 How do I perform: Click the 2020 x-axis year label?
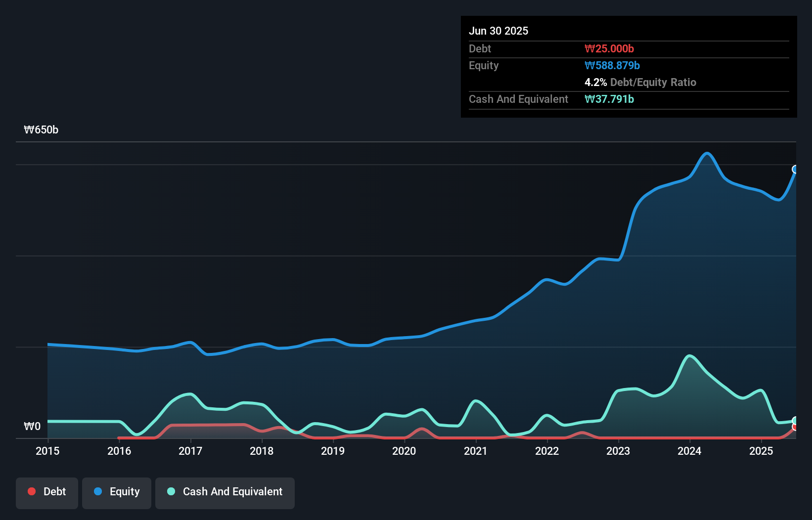pos(404,451)
